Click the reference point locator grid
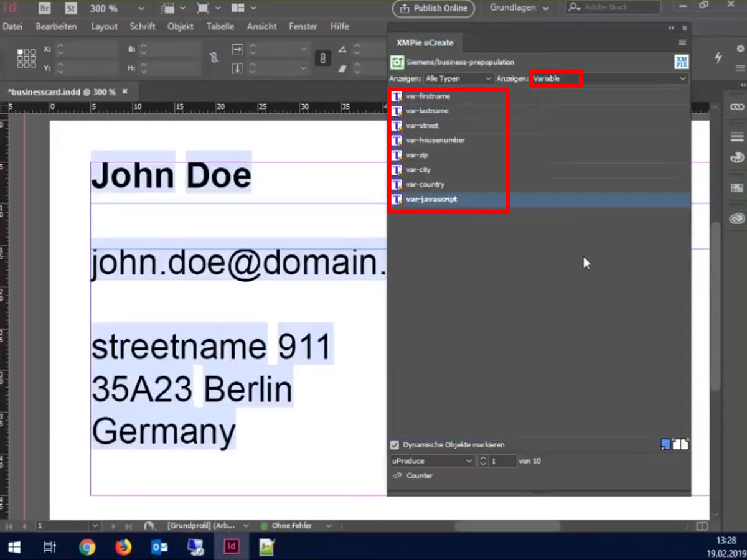 click(x=26, y=58)
